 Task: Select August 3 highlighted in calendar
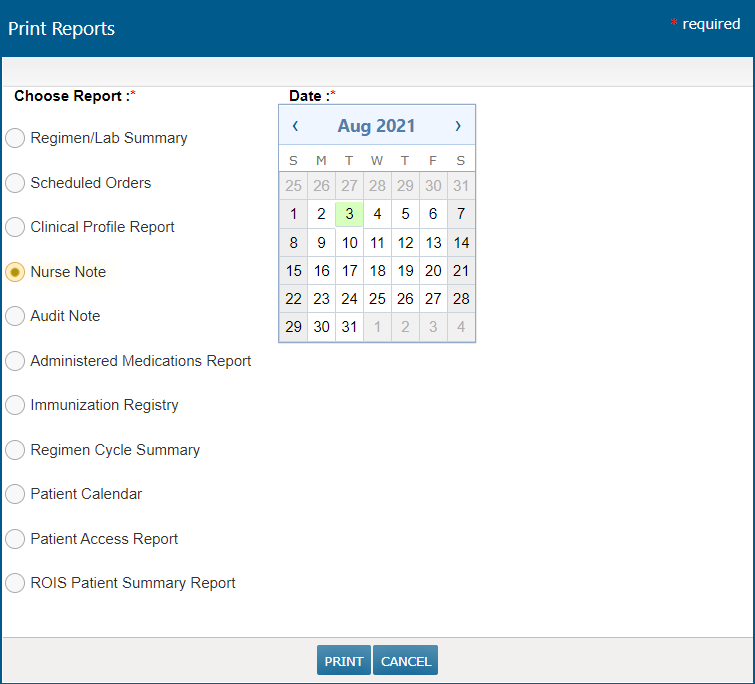point(349,214)
